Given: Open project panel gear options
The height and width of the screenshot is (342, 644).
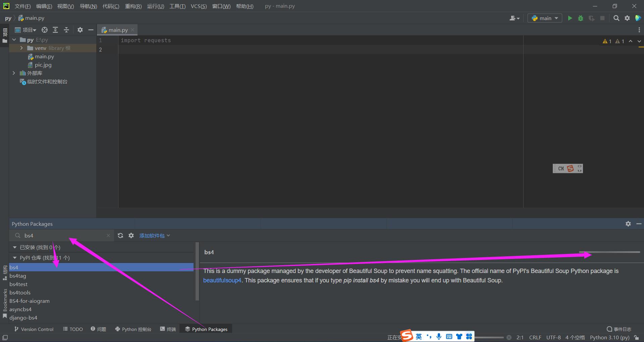Looking at the screenshot, I should [x=80, y=30].
